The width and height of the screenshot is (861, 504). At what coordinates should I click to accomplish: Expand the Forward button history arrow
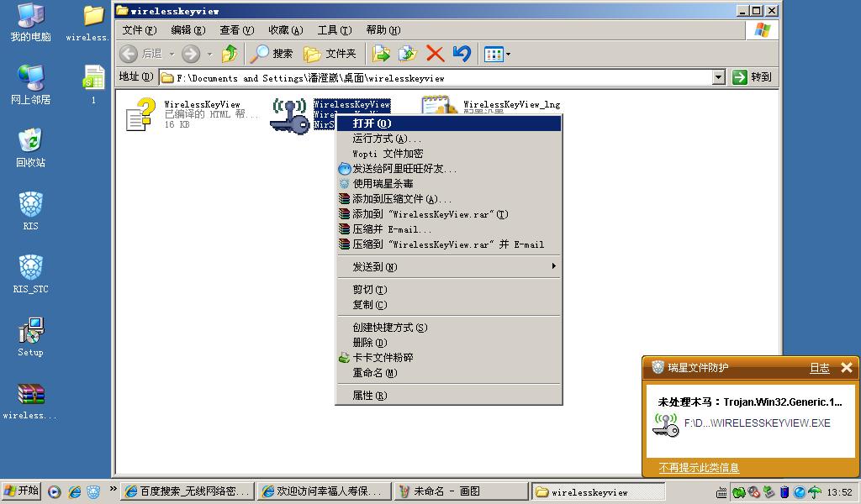[209, 54]
